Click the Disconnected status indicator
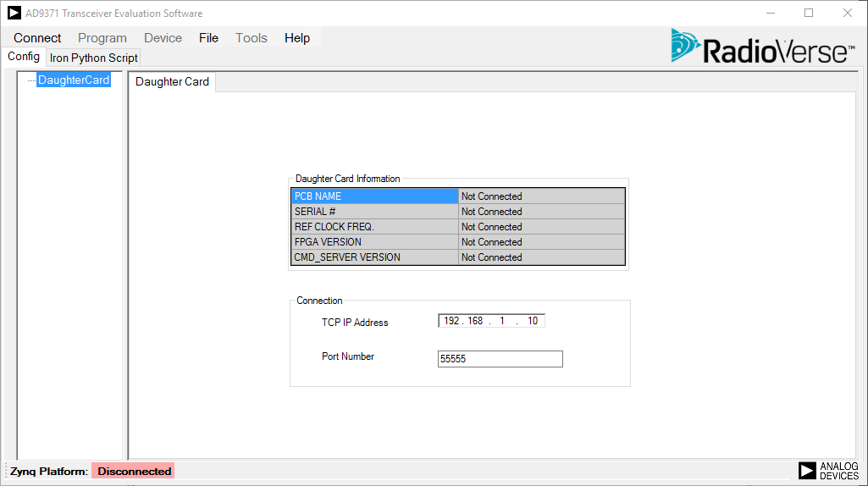 point(134,471)
